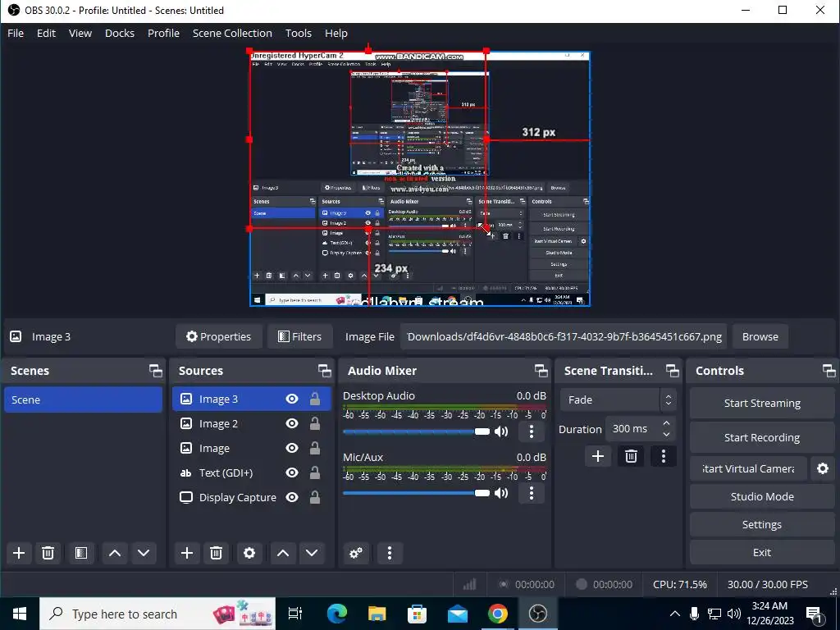The image size is (840, 630).
Task: Open File Explorer from taskbar
Action: 377,614
